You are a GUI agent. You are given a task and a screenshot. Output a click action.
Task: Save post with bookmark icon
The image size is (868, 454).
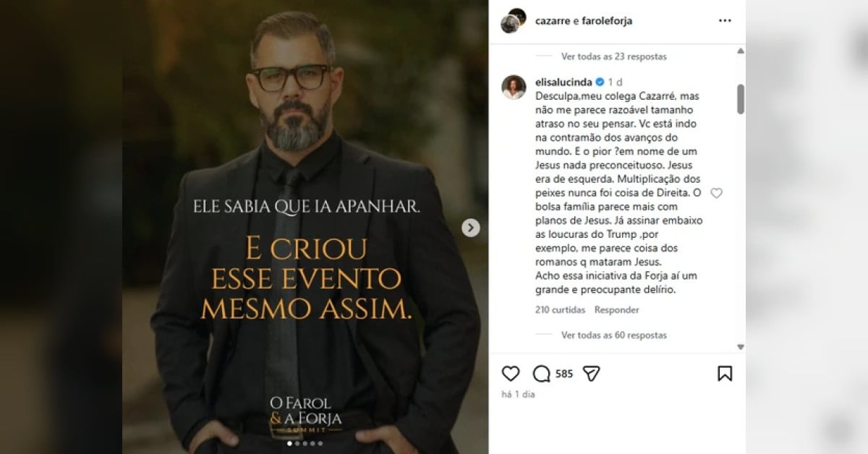coord(724,374)
